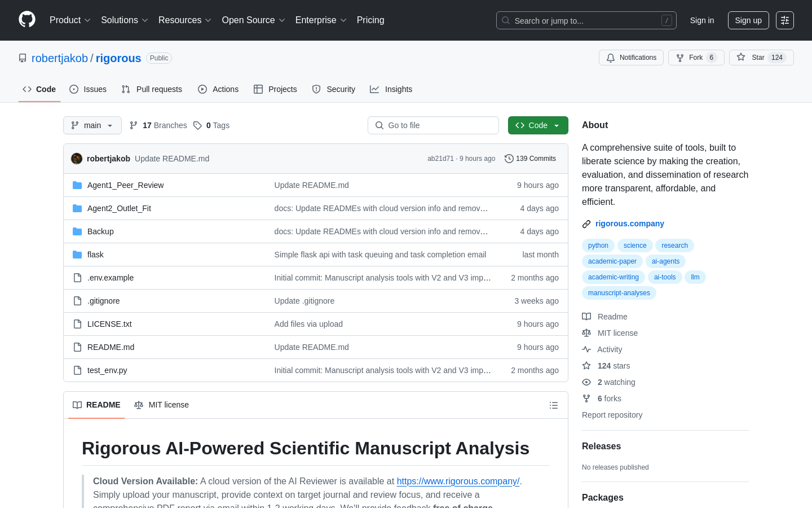Expand the Open Source menu

click(254, 20)
